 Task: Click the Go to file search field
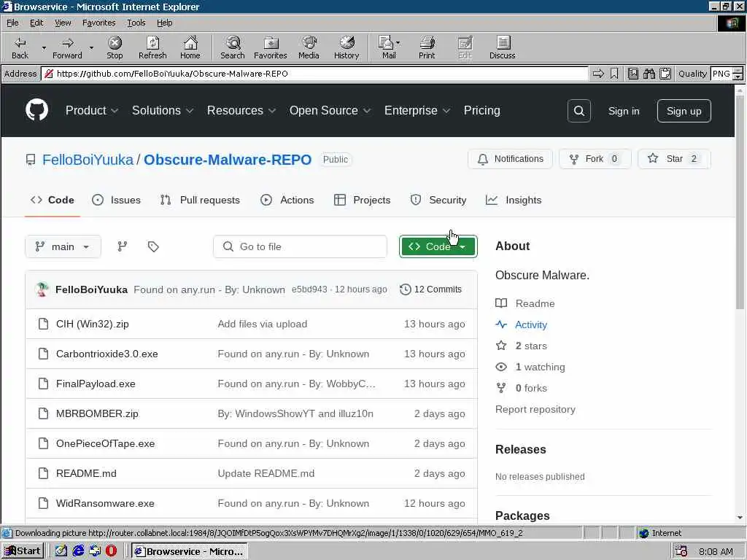click(300, 246)
